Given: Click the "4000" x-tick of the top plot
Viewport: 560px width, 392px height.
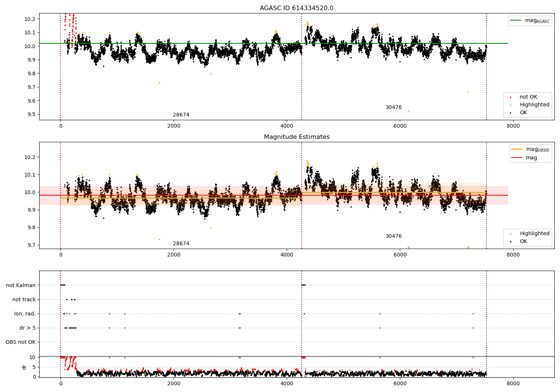Looking at the screenshot, I should 287,126.
